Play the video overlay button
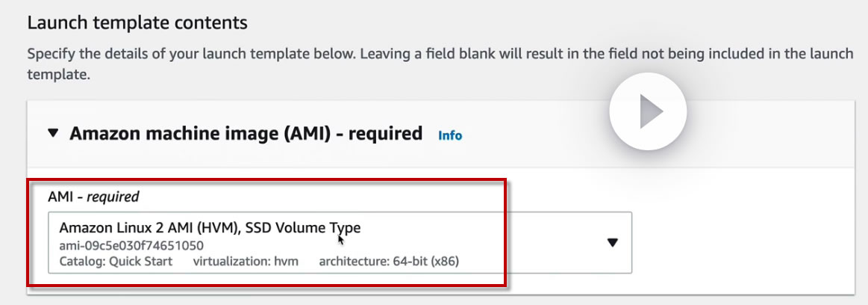Viewport: 868px width, 305px height. coord(648,112)
